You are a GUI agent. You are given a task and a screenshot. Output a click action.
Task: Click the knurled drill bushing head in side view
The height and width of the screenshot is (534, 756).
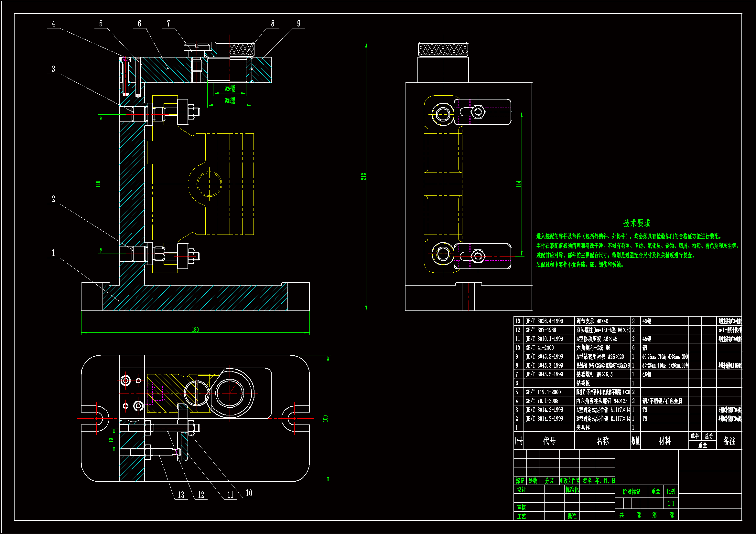[443, 50]
